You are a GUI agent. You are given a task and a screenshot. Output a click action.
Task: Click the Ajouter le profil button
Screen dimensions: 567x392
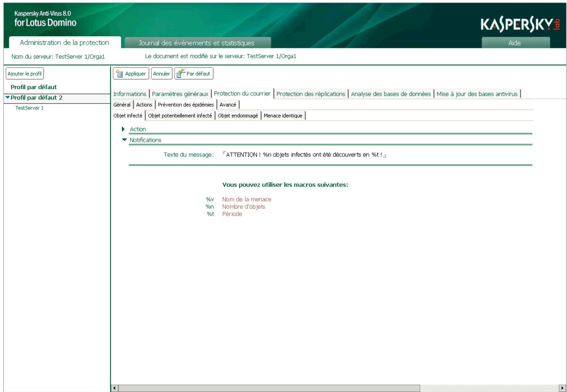coord(25,74)
